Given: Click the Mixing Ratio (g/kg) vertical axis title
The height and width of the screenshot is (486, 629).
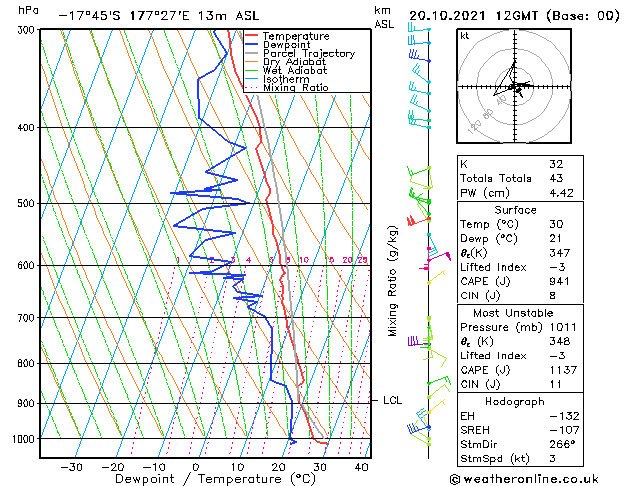Looking at the screenshot, I should [392, 281].
